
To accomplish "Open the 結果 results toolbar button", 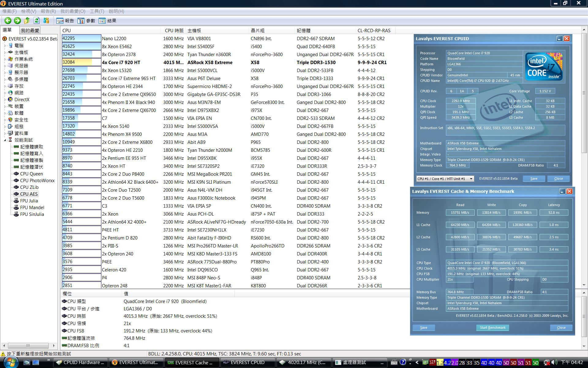I will [x=107, y=21].
